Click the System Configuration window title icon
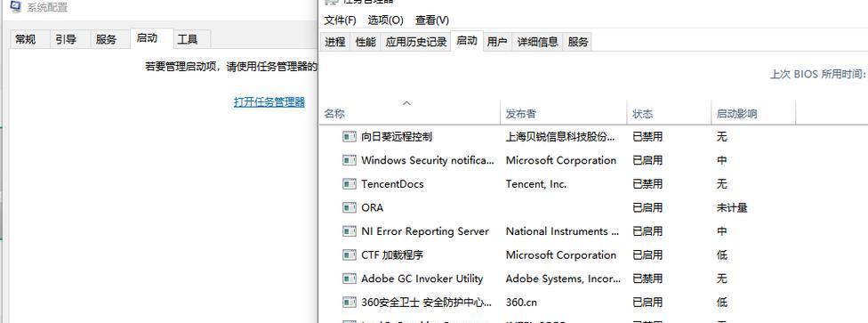The height and width of the screenshot is (323, 868). tap(16, 6)
